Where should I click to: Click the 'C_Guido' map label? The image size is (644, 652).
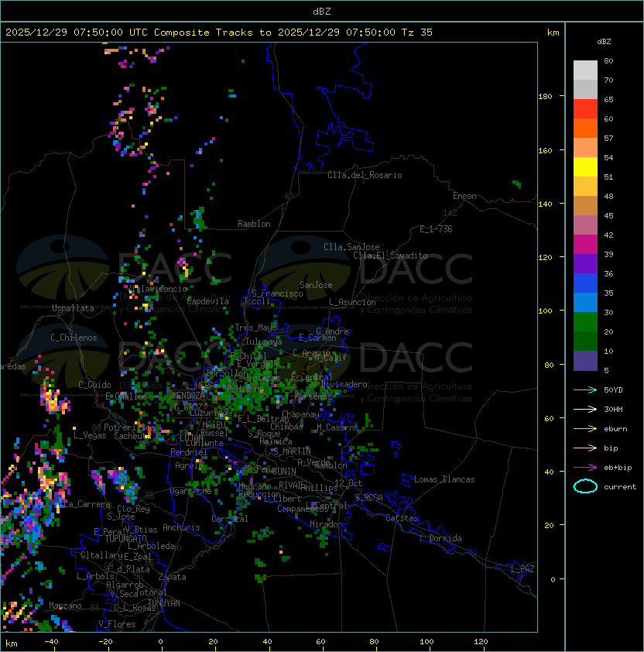click(x=94, y=385)
